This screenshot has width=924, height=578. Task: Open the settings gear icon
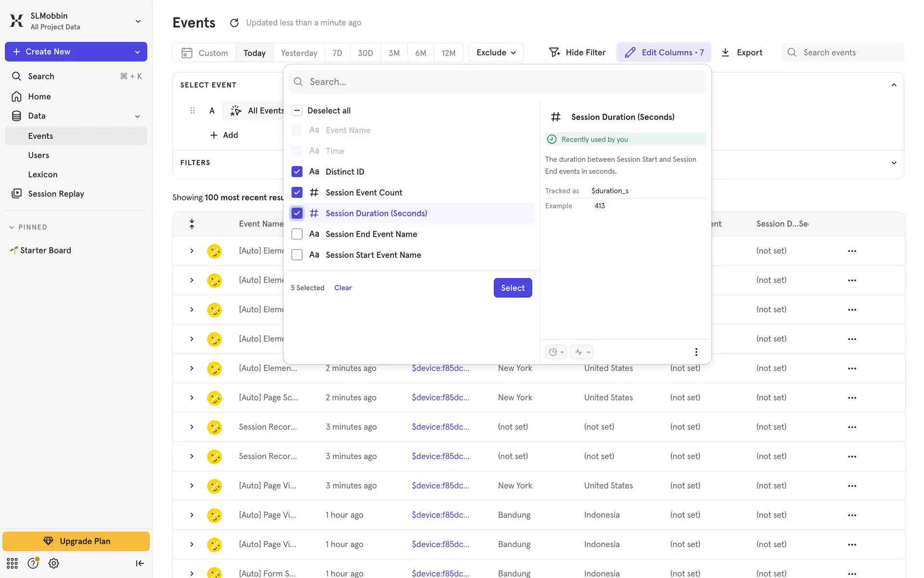(x=54, y=563)
